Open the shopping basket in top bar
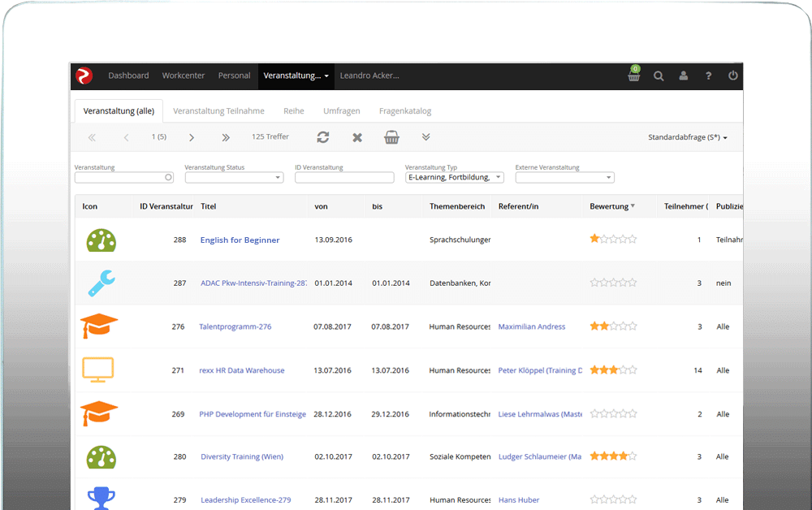This screenshot has width=812, height=510. [x=634, y=74]
